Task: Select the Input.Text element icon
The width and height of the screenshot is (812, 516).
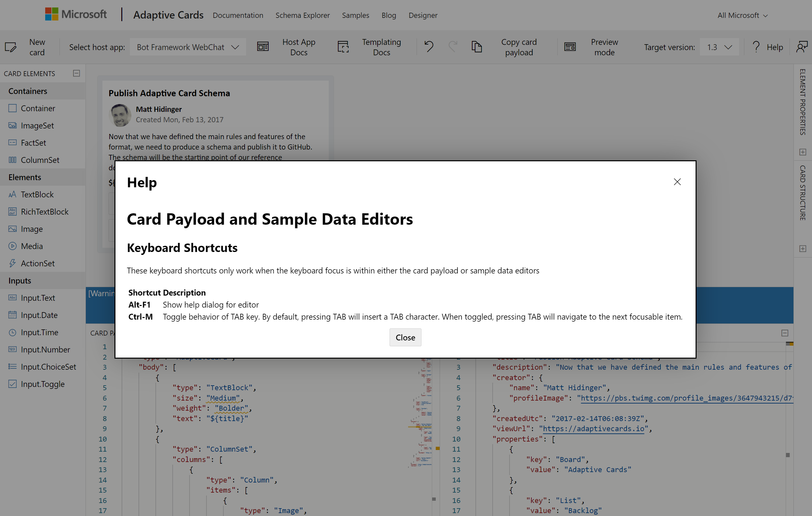Action: [x=12, y=298]
